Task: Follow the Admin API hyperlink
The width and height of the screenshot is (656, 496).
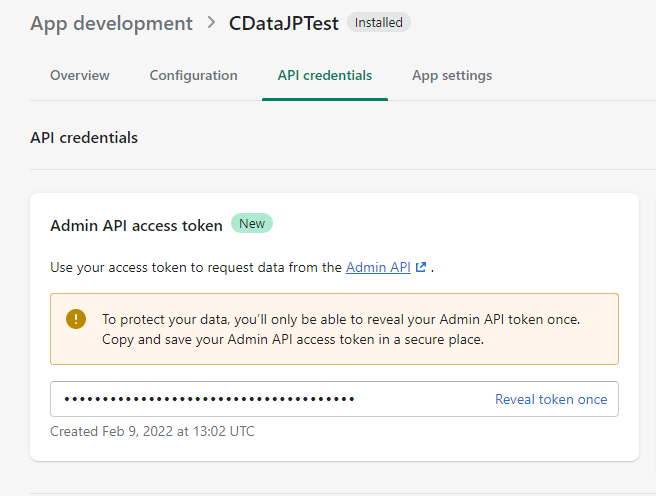Action: coord(378,268)
